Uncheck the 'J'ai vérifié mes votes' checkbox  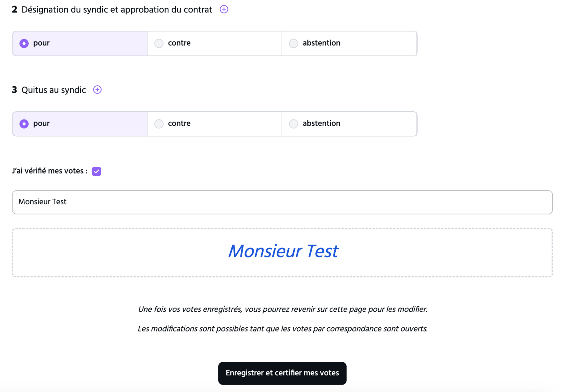(x=97, y=171)
